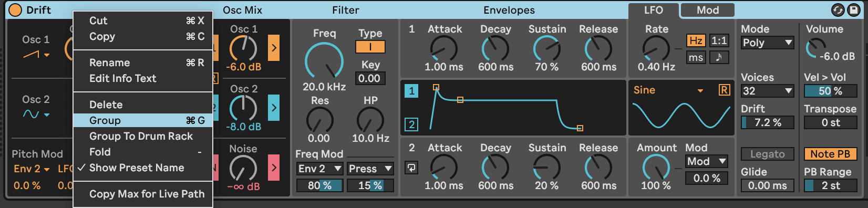The image size is (868, 208).
Task: Toggle the Drift device activator
Action: pos(15,10)
